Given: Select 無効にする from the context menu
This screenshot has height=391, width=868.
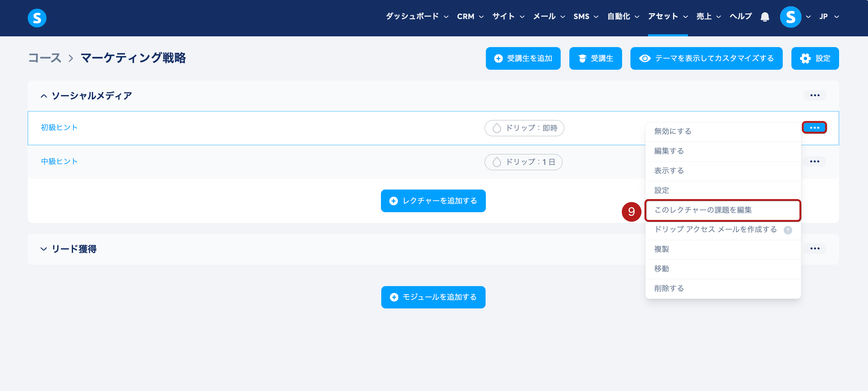Looking at the screenshot, I should click(x=723, y=131).
